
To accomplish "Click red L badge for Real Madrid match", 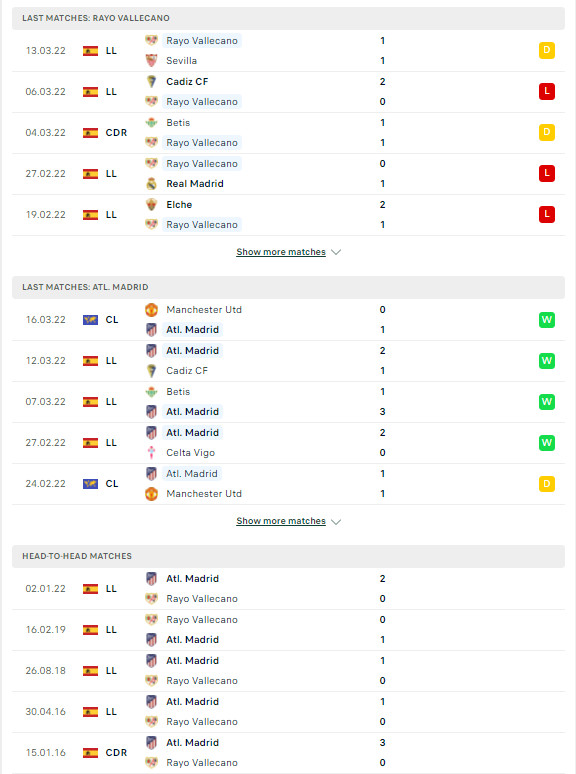I will click(x=547, y=173).
